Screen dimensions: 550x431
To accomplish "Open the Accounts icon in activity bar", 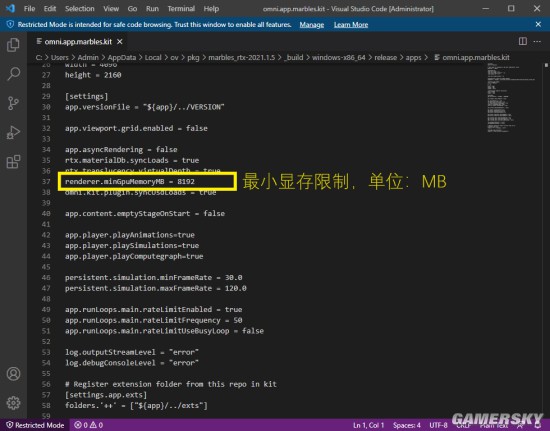I will [x=13, y=374].
